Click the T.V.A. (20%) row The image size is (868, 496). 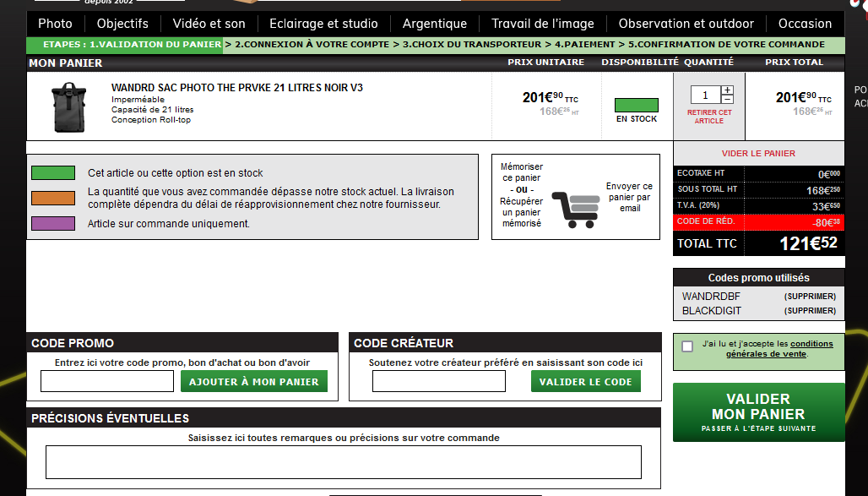click(758, 205)
